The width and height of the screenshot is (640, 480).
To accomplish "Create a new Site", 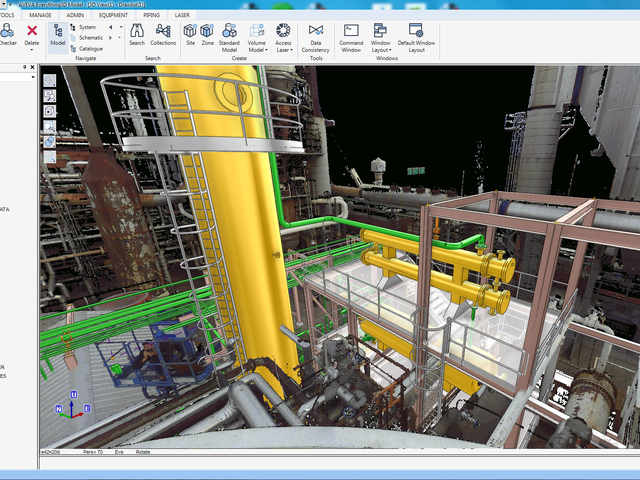I will [x=190, y=32].
